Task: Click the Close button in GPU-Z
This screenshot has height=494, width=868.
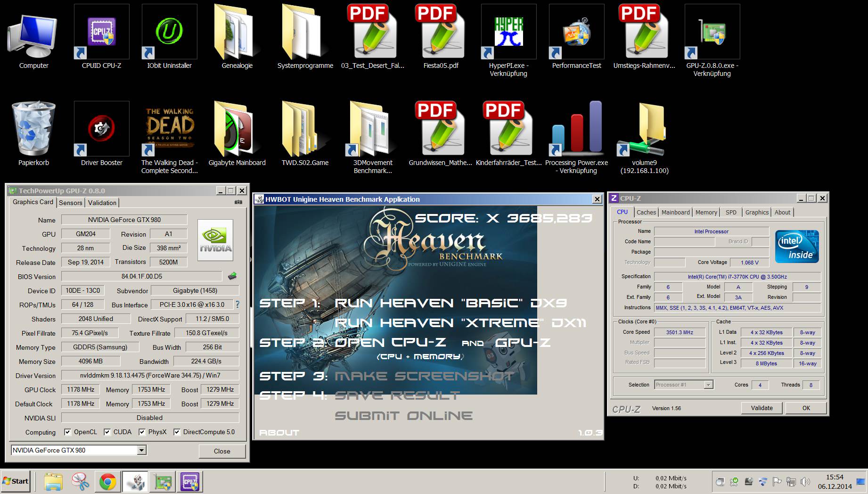Action: (x=222, y=451)
